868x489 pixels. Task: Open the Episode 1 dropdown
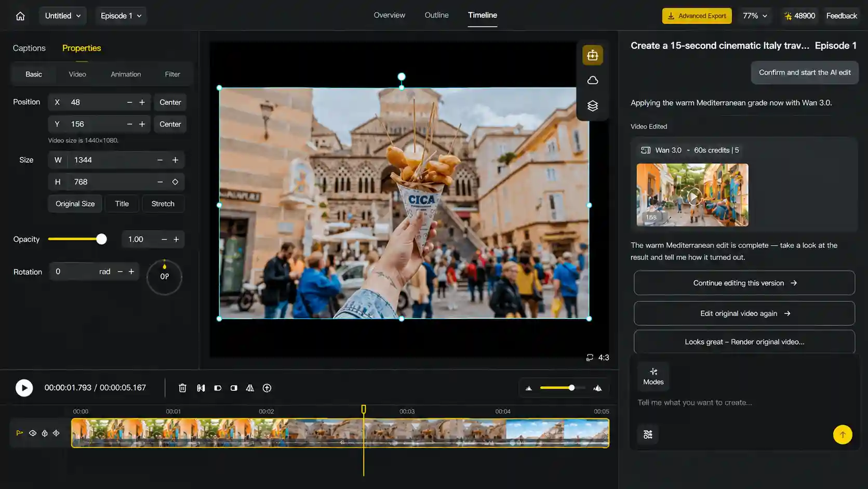pos(121,16)
